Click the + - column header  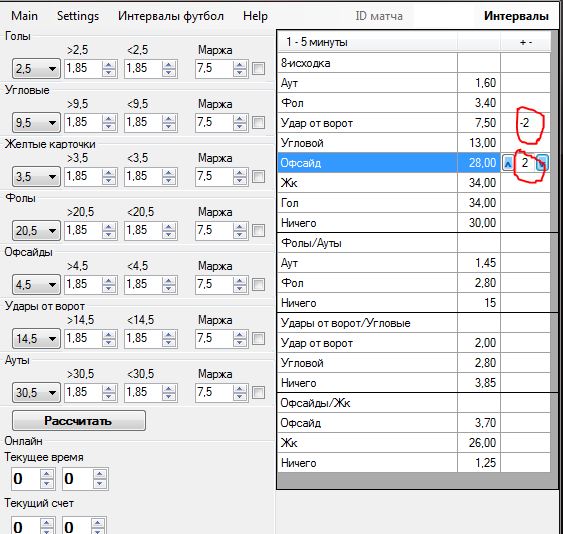526,42
